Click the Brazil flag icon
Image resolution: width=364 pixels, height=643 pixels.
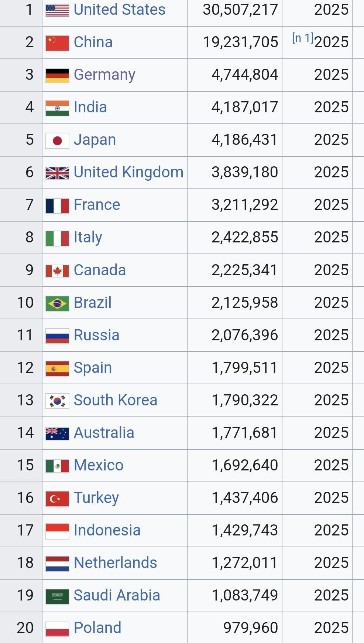pos(57,303)
